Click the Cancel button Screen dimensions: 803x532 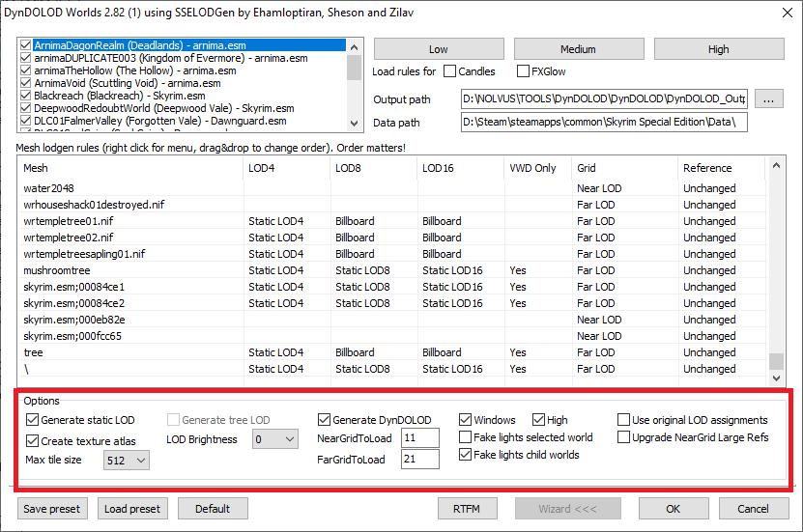pos(754,509)
